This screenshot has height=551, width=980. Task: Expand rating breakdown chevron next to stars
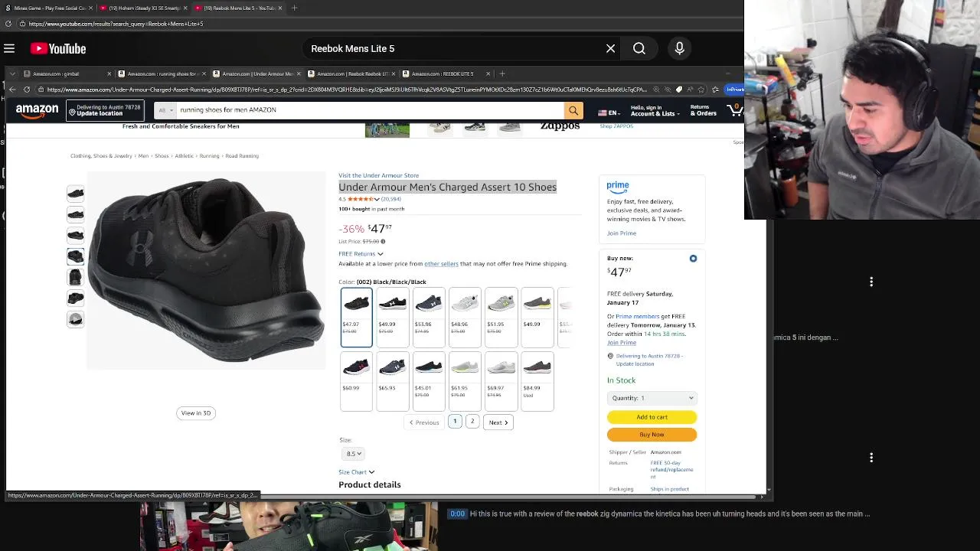pos(377,200)
